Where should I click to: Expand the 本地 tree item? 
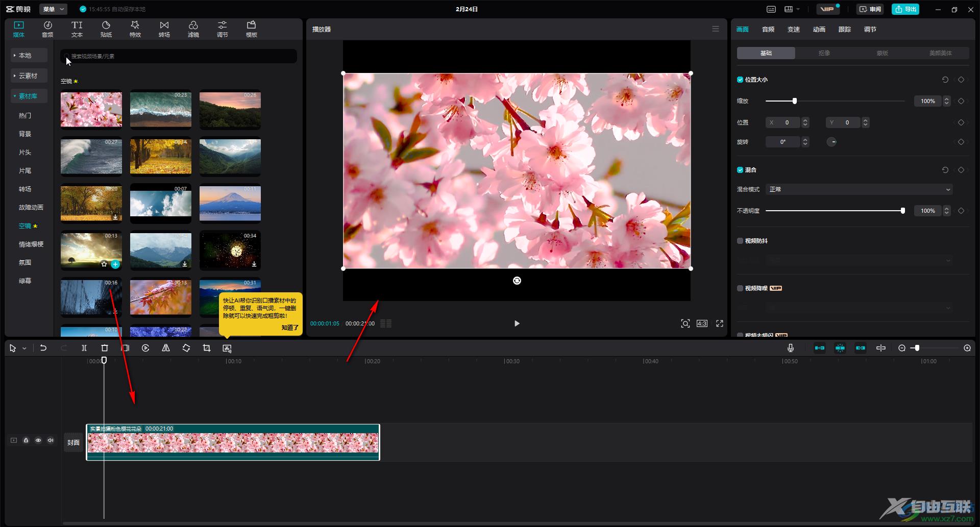click(29, 55)
